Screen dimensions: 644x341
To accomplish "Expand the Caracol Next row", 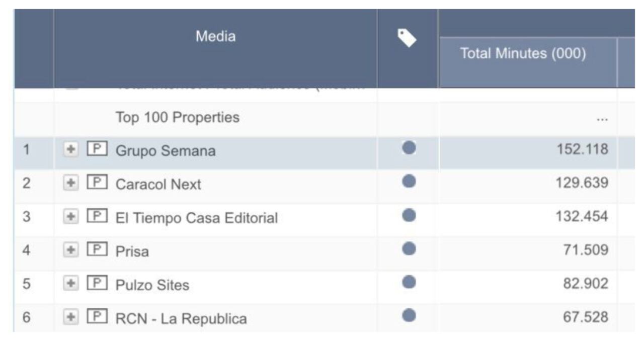I will [72, 184].
